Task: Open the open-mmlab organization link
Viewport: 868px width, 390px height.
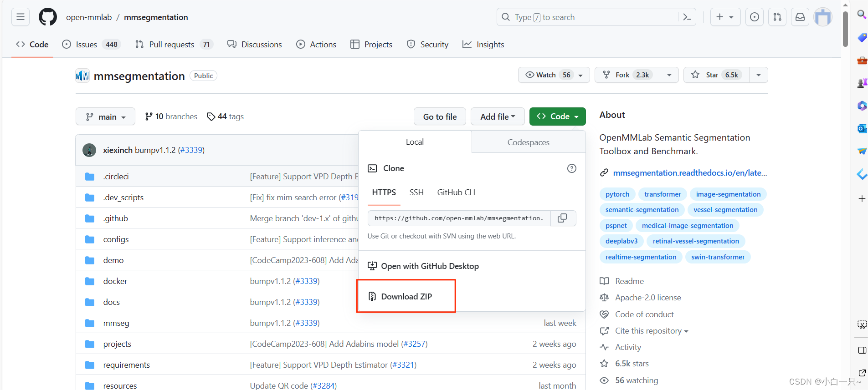Action: coord(89,17)
